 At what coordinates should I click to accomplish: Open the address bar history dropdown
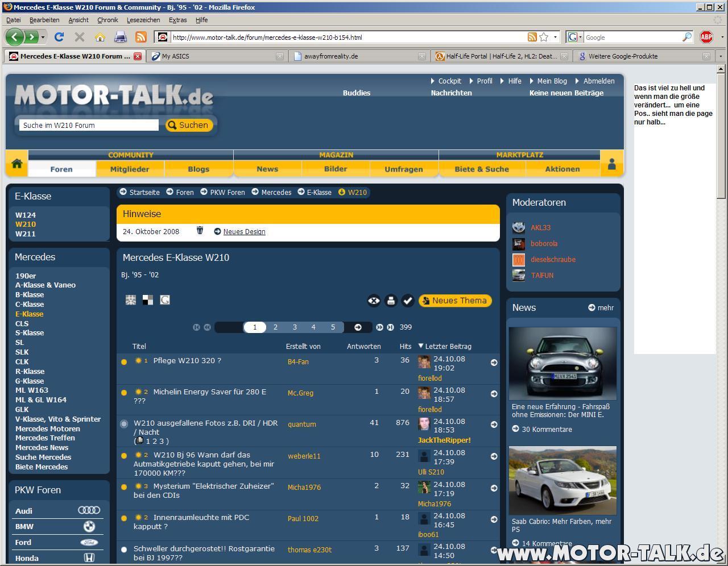coord(556,38)
